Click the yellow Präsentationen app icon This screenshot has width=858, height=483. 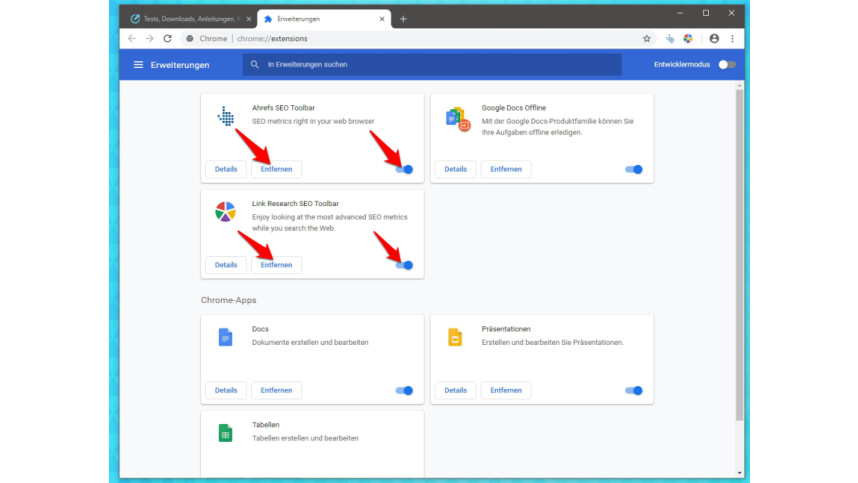[455, 337]
